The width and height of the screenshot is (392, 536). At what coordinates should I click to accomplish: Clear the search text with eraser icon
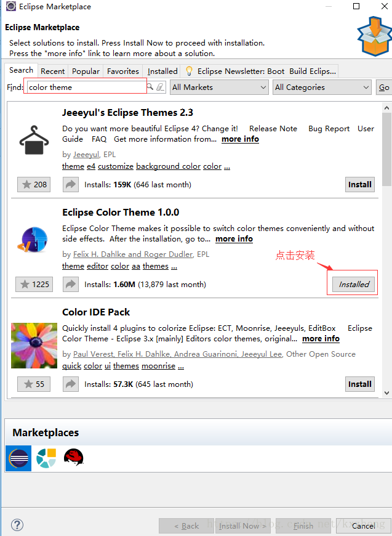(161, 87)
